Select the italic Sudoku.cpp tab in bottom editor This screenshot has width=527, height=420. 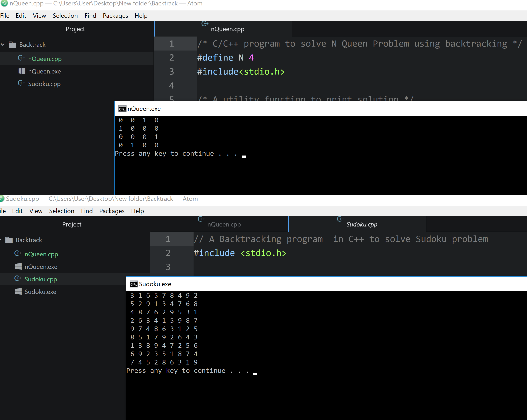[361, 224]
